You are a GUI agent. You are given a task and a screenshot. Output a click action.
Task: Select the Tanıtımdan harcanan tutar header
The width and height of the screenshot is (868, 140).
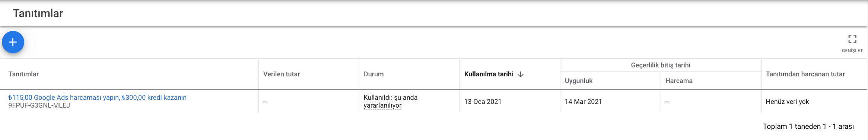pos(805,74)
